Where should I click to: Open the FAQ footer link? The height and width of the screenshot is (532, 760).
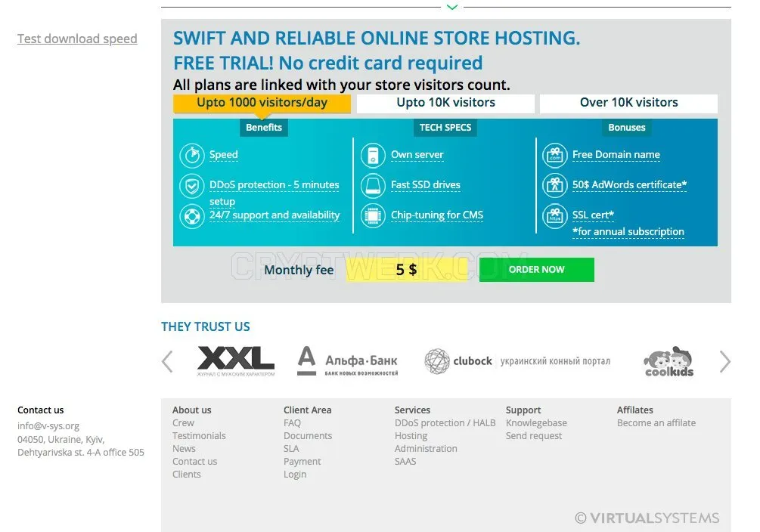click(x=292, y=423)
